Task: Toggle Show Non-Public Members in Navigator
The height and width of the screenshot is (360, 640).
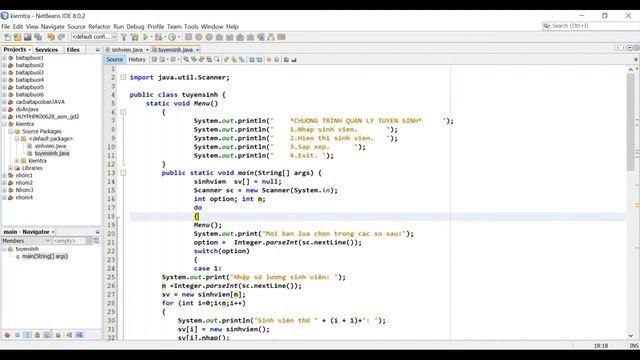Action: tap(37, 335)
